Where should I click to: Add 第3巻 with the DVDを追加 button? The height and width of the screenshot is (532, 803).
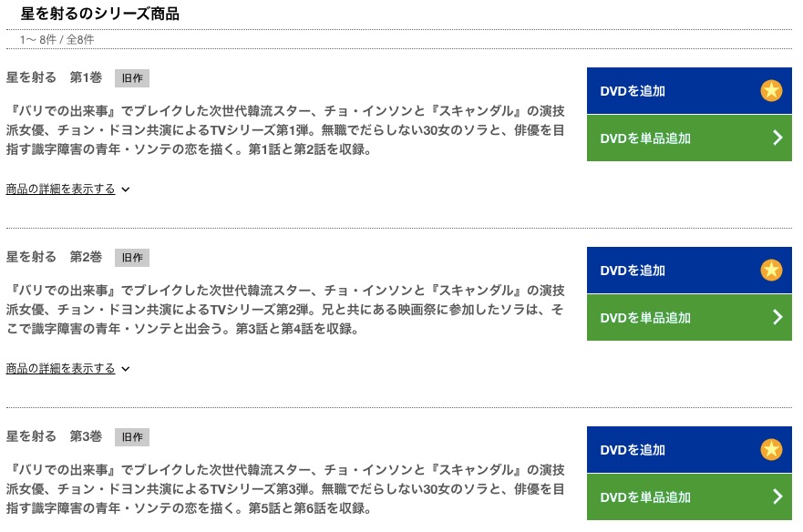(x=689, y=450)
